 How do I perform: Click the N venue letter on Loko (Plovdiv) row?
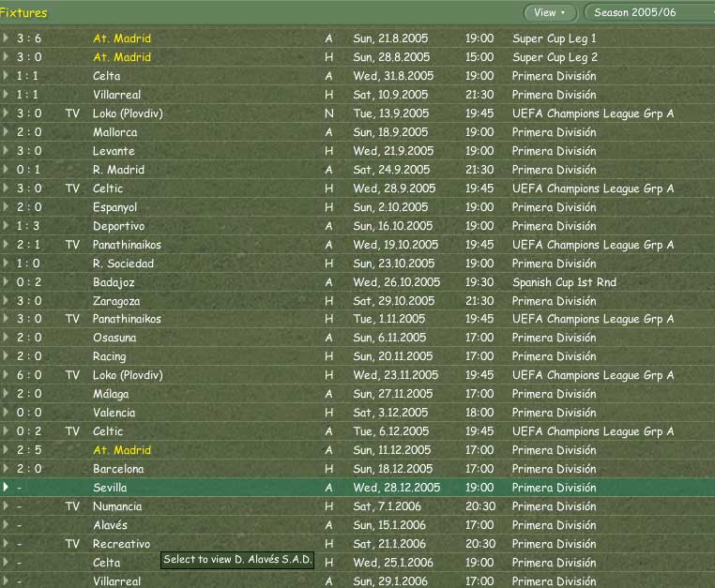pos(328,113)
